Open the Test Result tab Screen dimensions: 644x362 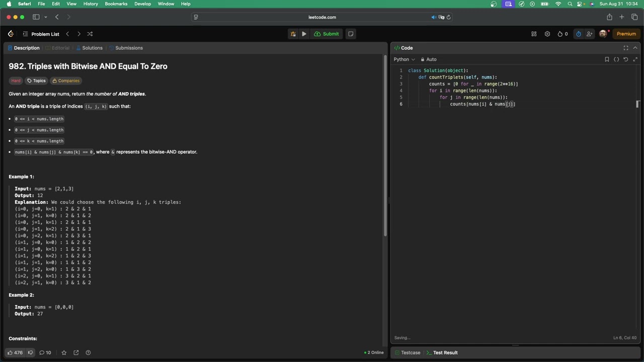pos(441,352)
